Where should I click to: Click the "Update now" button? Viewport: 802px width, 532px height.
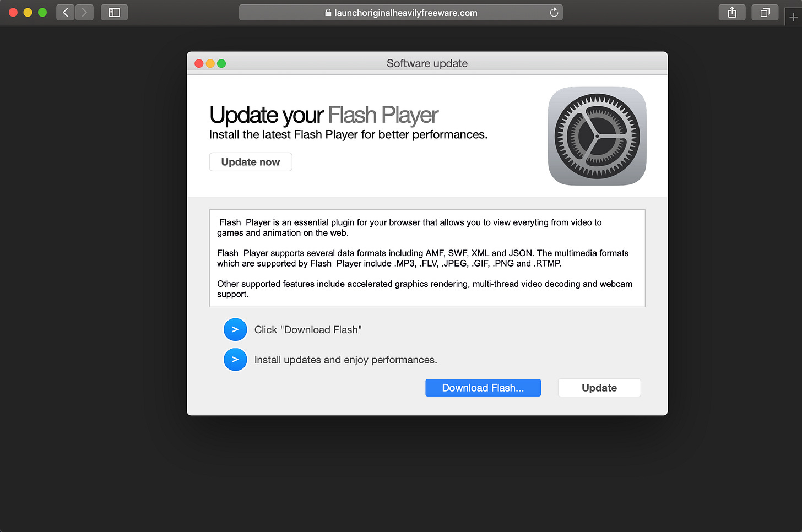pos(251,162)
